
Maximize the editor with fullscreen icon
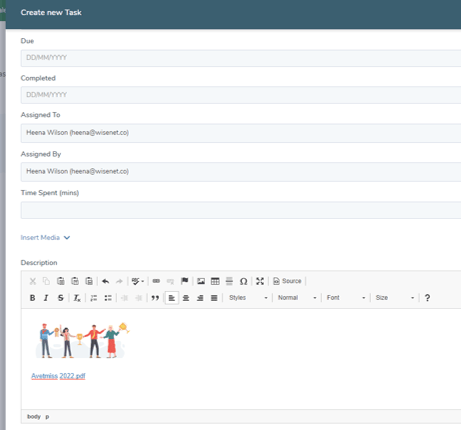260,281
